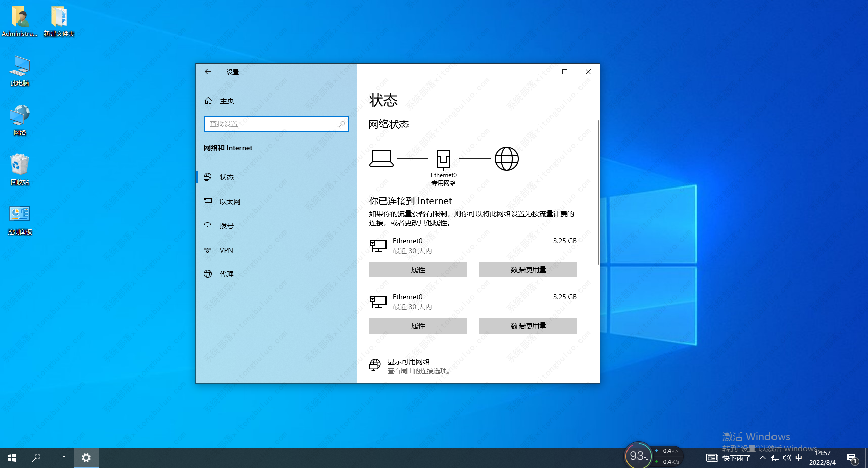Open the 拨号 settings page

(x=276, y=226)
